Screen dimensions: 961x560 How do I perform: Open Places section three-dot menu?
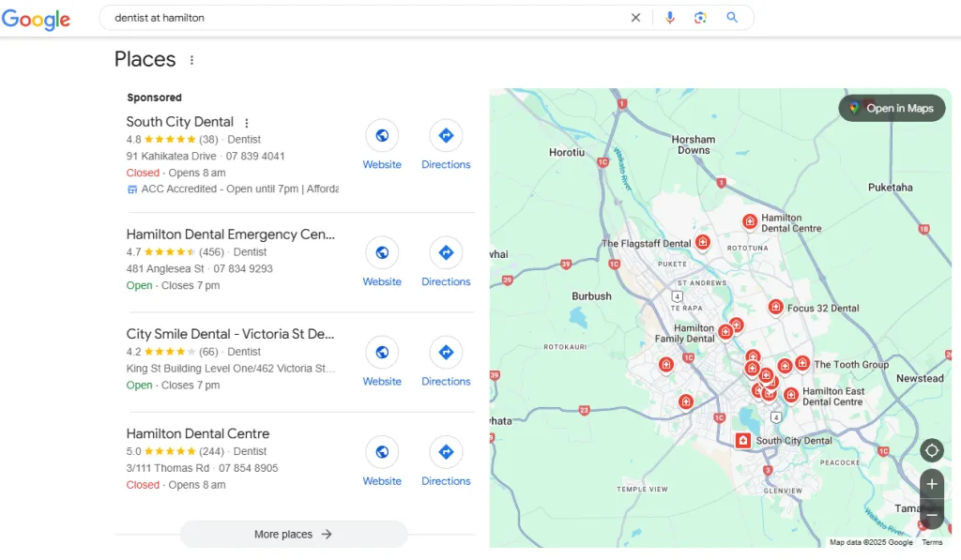191,60
